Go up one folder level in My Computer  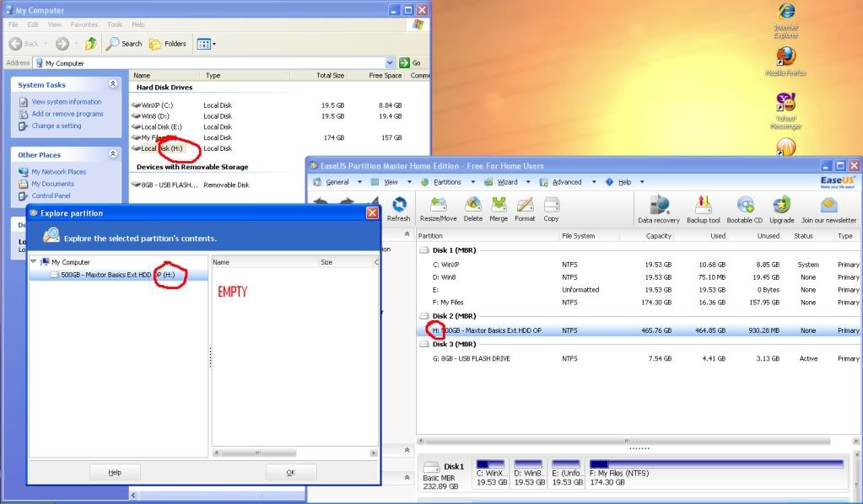pos(91,44)
